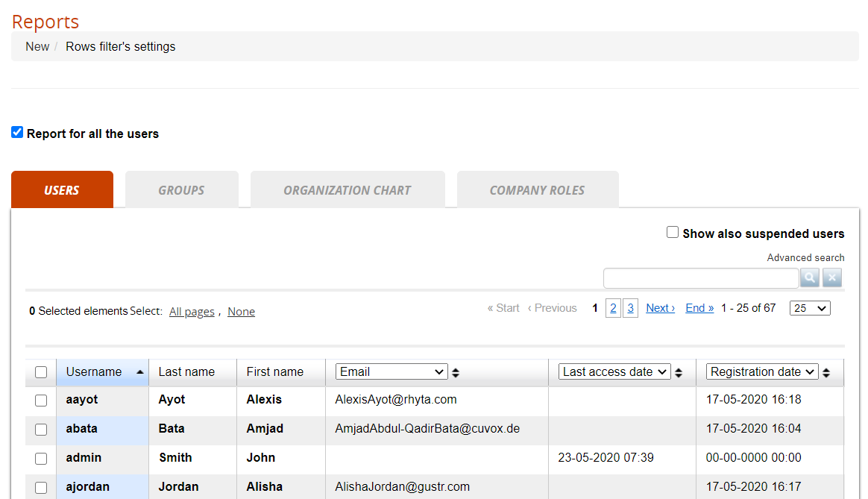Viewport: 868px width, 499px height.
Task: Click the search magnifier icon
Action: pos(810,278)
